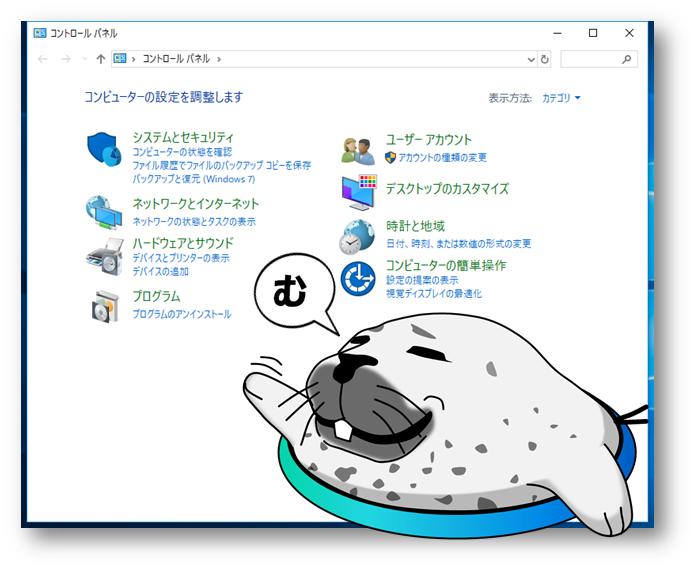696x570 pixels.
Task: Open the Network and Internet globe icon
Action: coord(104,213)
